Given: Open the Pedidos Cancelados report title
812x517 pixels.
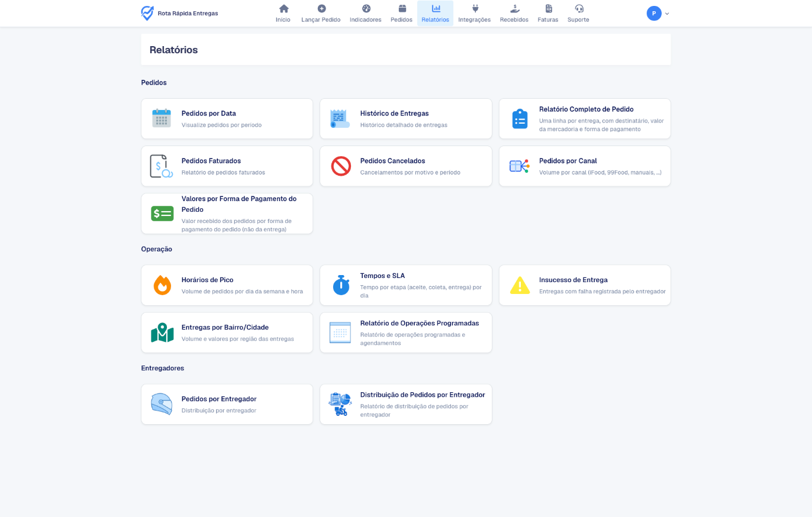Looking at the screenshot, I should point(393,161).
